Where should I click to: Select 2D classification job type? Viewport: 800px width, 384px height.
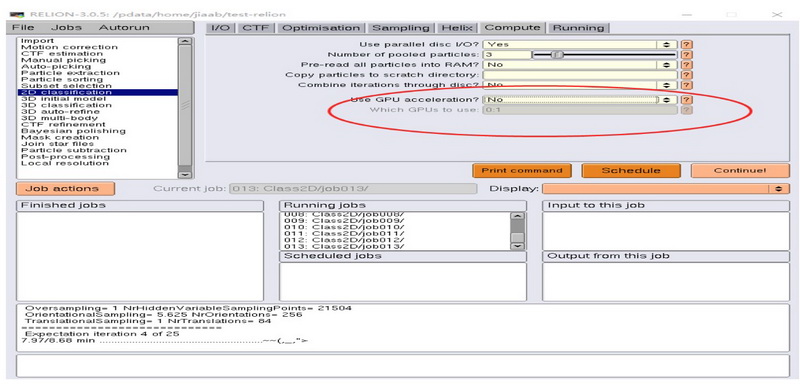[97, 92]
